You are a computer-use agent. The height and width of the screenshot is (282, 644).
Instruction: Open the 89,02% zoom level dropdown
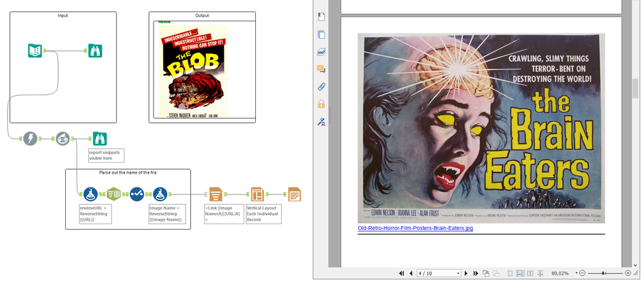[x=577, y=274]
